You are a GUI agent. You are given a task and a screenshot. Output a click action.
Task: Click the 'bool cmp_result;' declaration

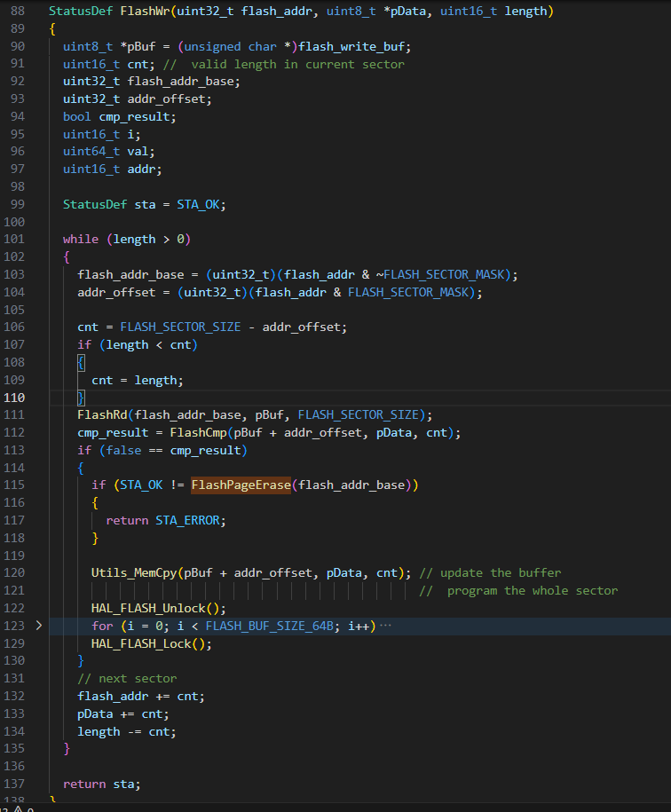coord(120,117)
